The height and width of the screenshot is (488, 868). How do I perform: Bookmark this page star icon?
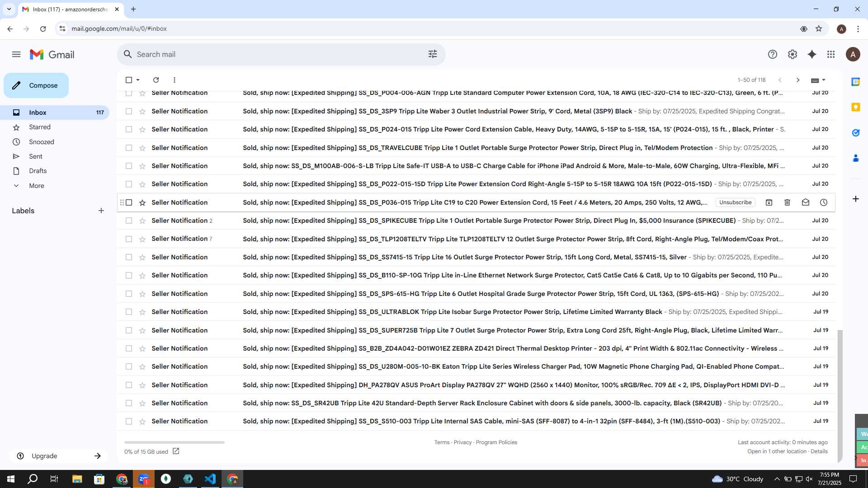tap(819, 28)
